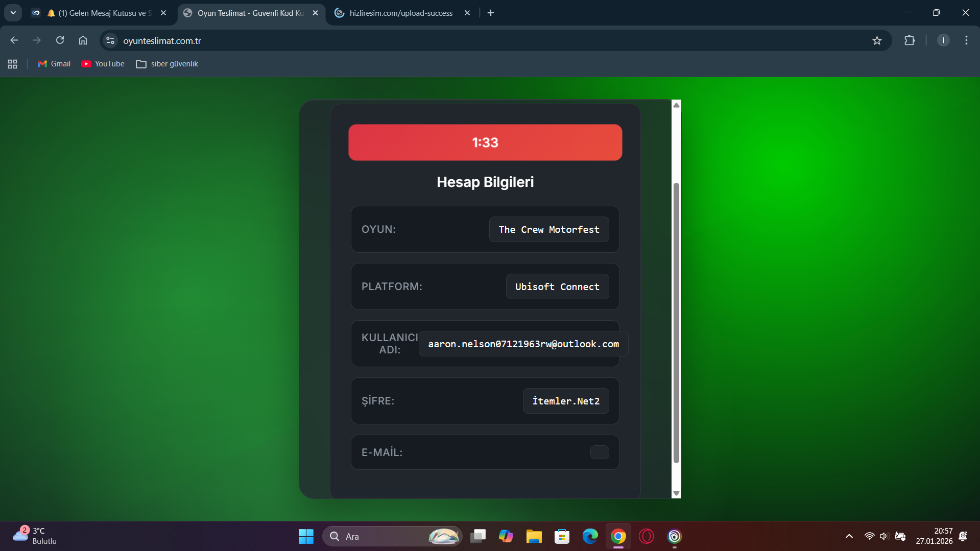This screenshot has height=551, width=980.
Task: Open File Explorer from the taskbar
Action: (534, 536)
